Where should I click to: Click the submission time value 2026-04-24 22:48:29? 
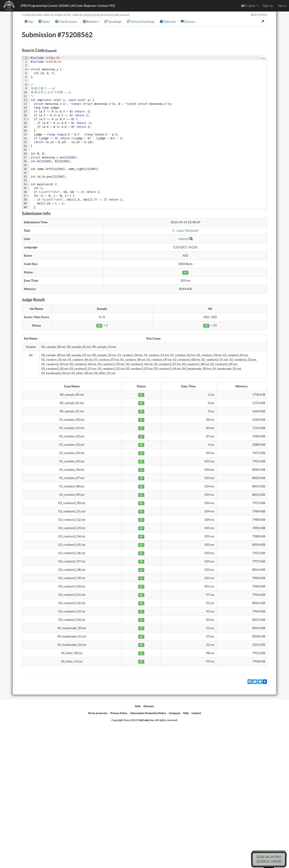[185, 222]
